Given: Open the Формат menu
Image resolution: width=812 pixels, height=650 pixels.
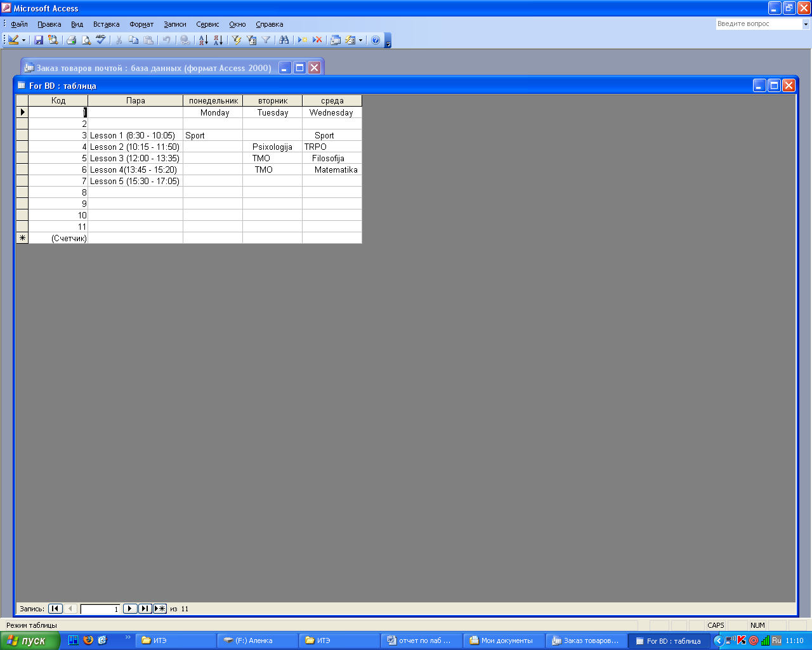Looking at the screenshot, I should pyautogui.click(x=141, y=24).
